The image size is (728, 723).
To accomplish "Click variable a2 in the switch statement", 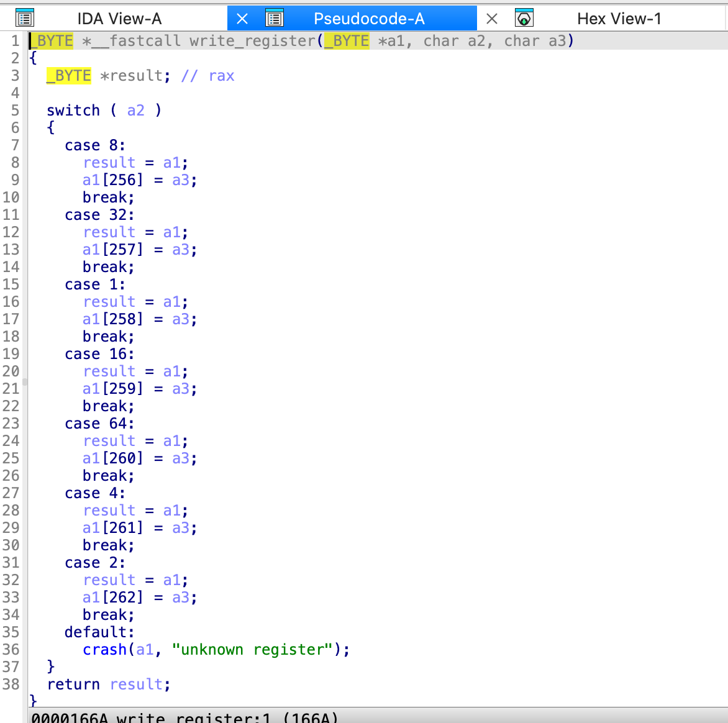I will (x=135, y=111).
